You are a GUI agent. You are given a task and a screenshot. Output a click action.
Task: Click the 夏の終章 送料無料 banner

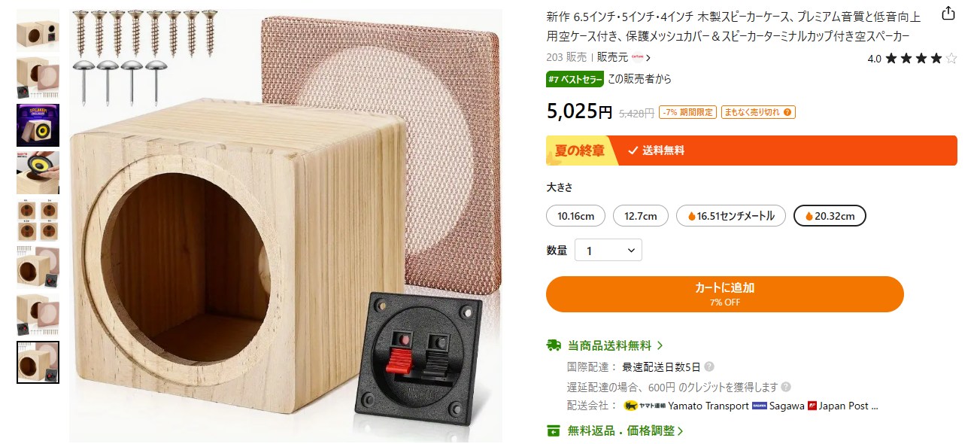click(x=751, y=151)
